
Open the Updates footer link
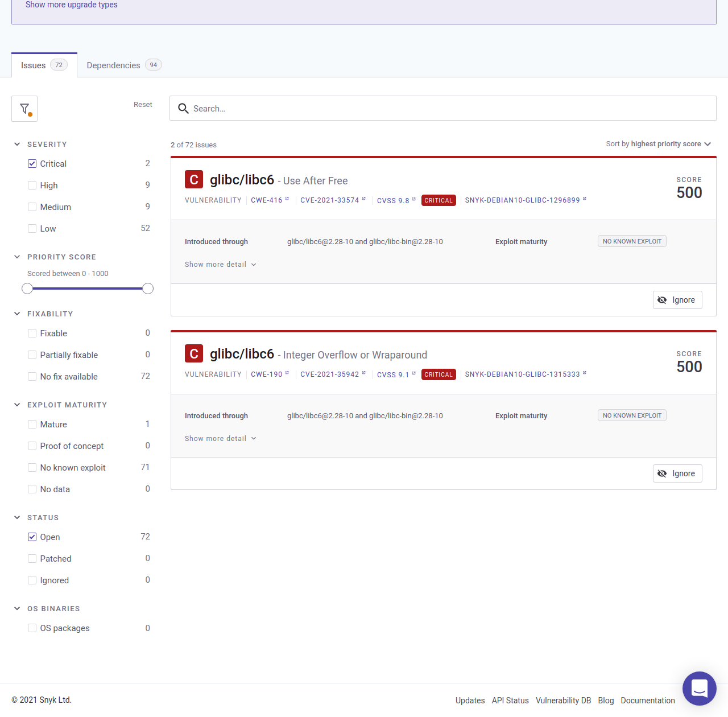[470, 700]
